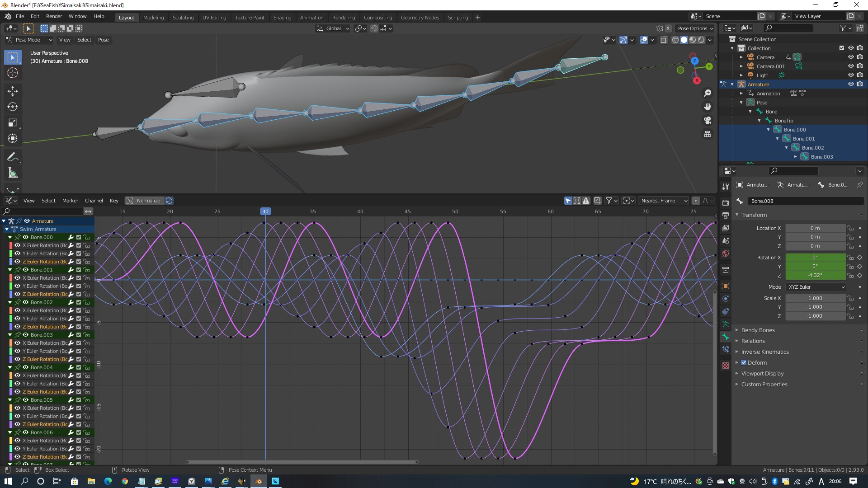Activate the Rotate tool
Image resolution: width=868 pixels, height=488 pixels.
click(13, 107)
